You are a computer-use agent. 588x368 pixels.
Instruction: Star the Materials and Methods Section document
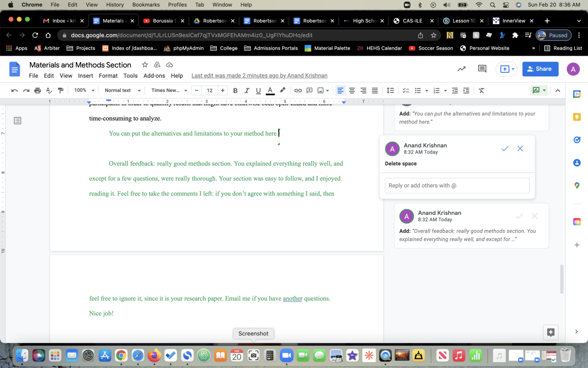point(145,65)
